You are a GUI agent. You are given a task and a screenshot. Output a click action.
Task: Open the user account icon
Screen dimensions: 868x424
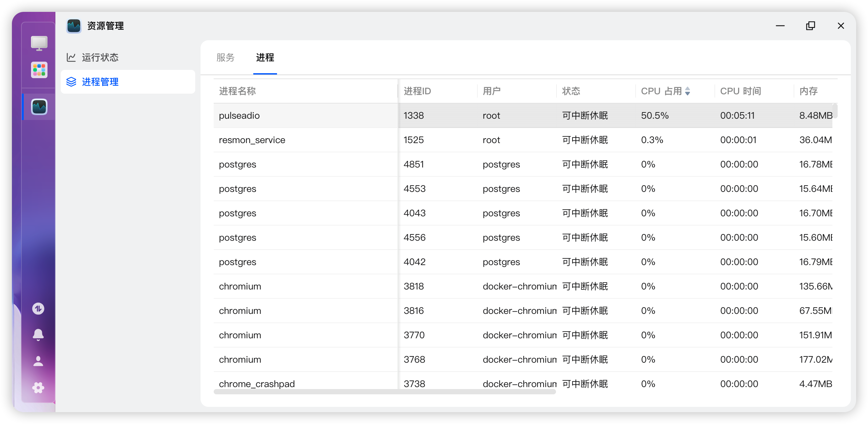[38, 361]
